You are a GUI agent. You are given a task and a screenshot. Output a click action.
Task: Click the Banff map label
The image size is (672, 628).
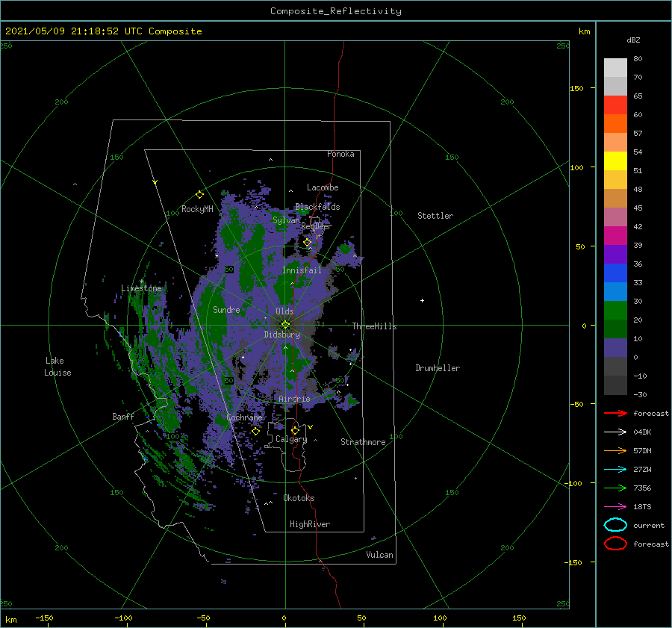click(x=123, y=416)
